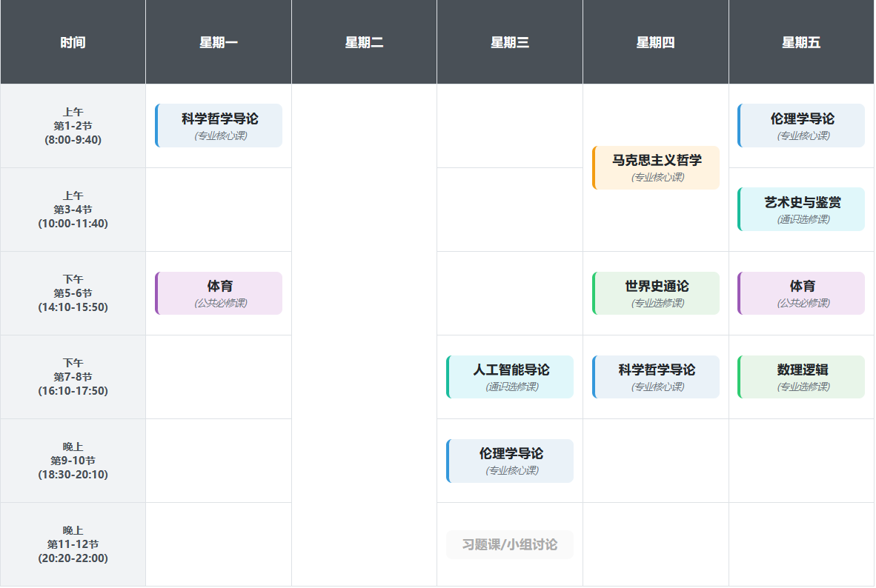The height and width of the screenshot is (588, 876).
Task: Open the 数理逻辑 course card
Action: [801, 377]
